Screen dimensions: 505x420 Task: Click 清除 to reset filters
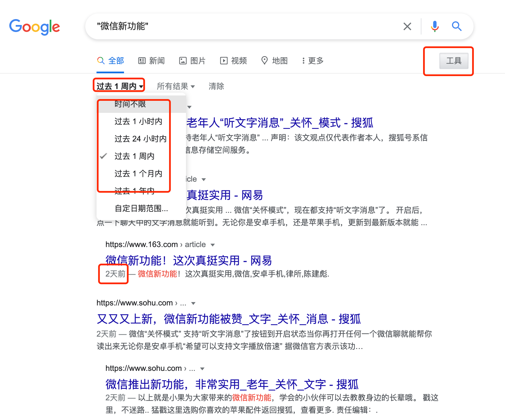tap(216, 86)
